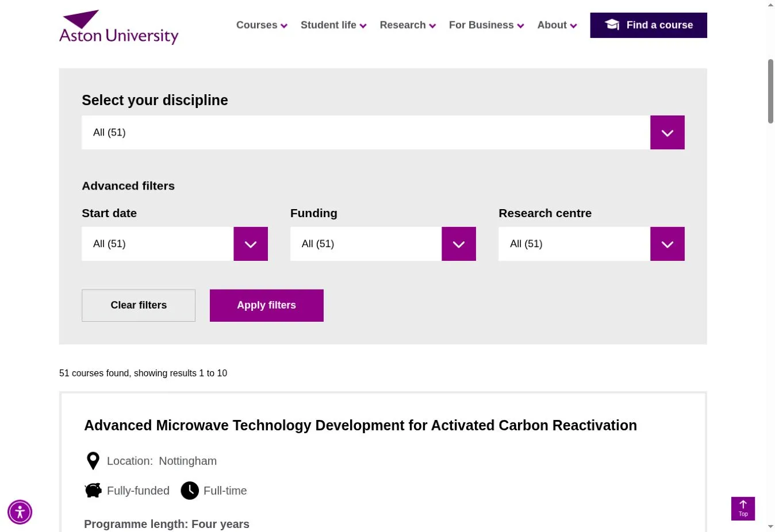Screen dimensions: 775x532
Task: Open the Funding dropdown arrow
Action: (459, 244)
